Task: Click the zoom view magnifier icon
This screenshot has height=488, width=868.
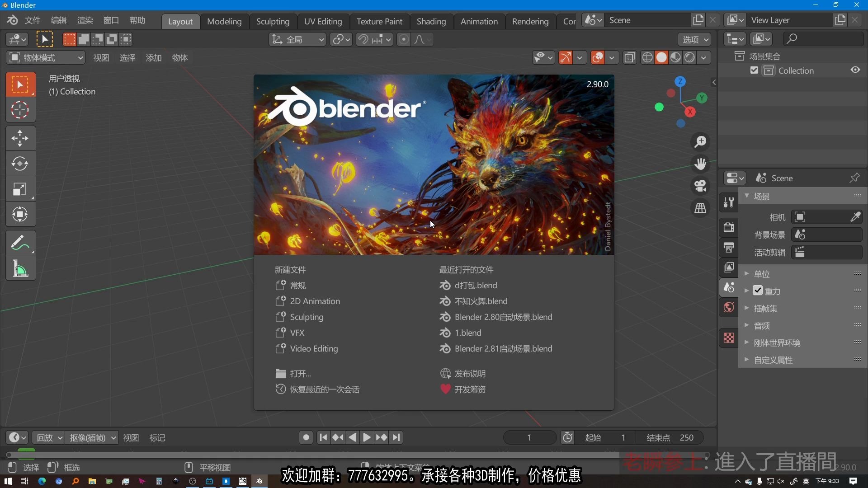Action: tap(700, 142)
